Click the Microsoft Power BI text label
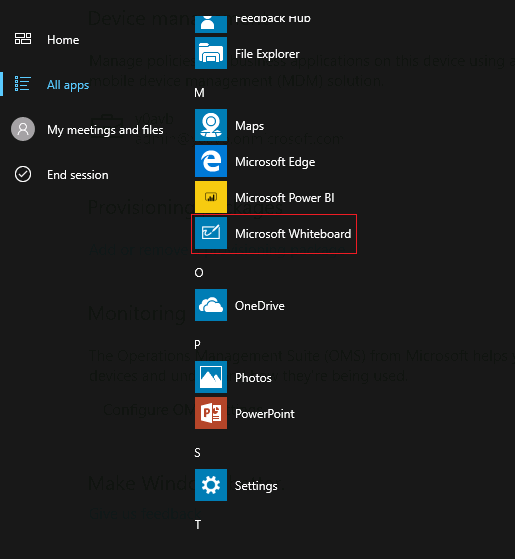Viewport: 515px width, 559px height. click(285, 198)
